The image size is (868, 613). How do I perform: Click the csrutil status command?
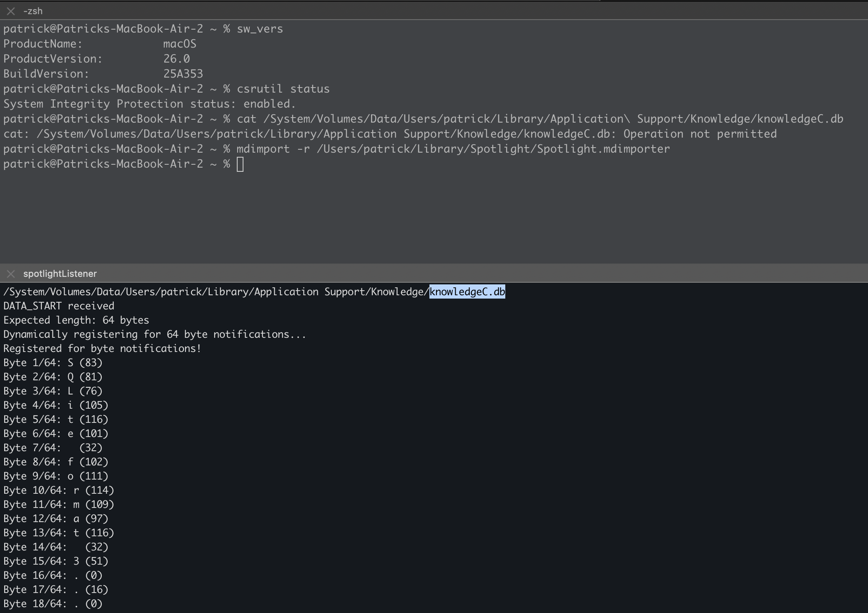[283, 89]
